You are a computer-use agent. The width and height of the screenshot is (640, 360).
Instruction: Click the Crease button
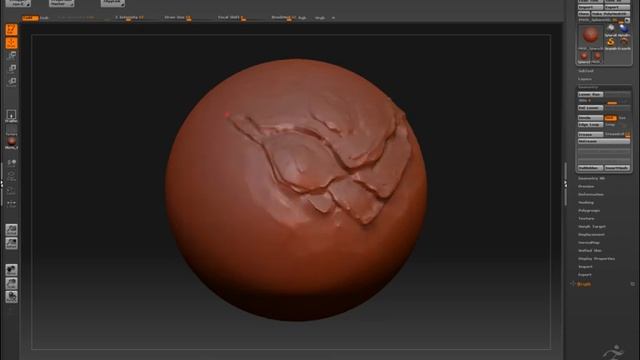coord(590,134)
